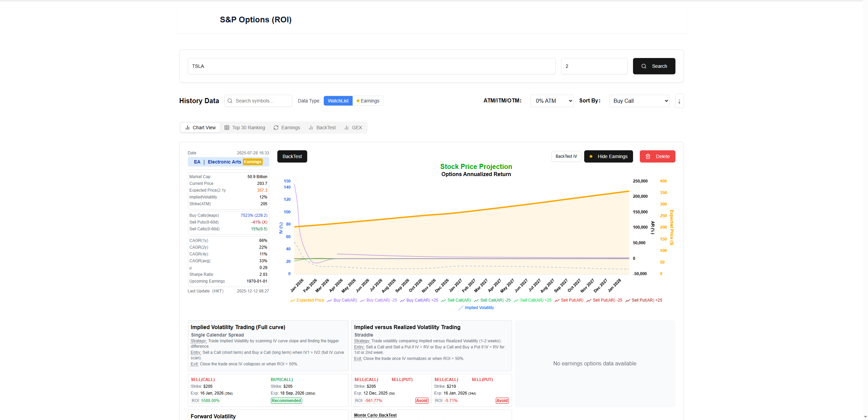Click the BackTest IV button
This screenshot has height=420, width=868.
pyautogui.click(x=566, y=156)
